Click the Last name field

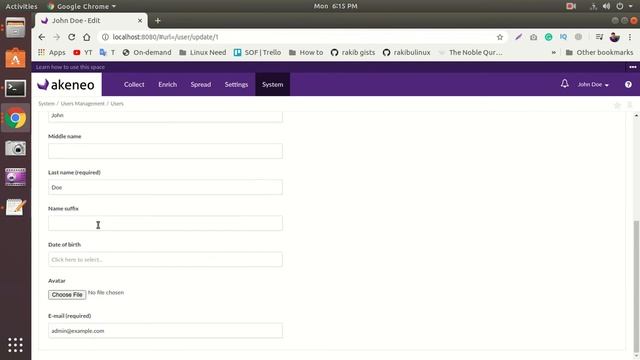point(165,187)
